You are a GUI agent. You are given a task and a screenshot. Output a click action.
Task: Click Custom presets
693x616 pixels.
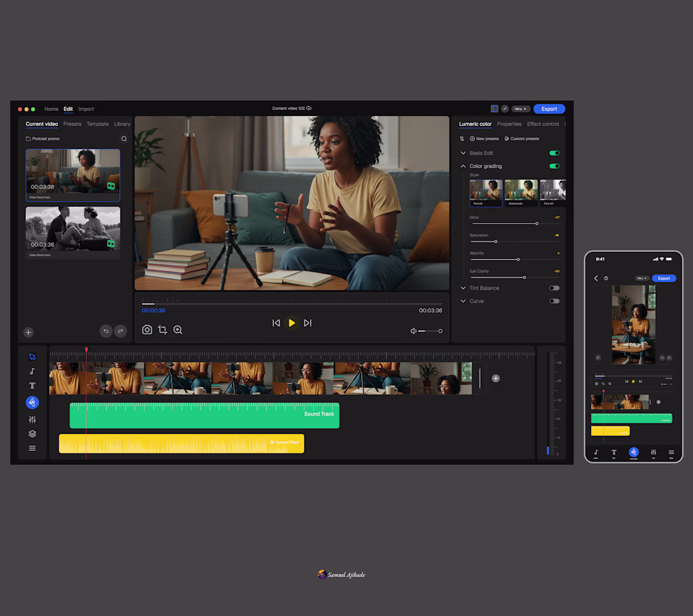(522, 139)
